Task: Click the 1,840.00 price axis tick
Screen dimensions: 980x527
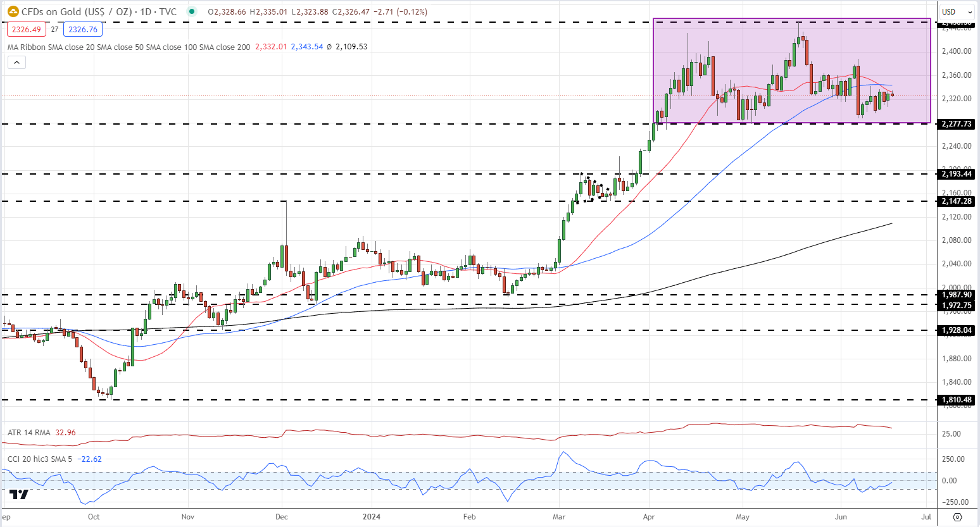Action: click(x=957, y=382)
